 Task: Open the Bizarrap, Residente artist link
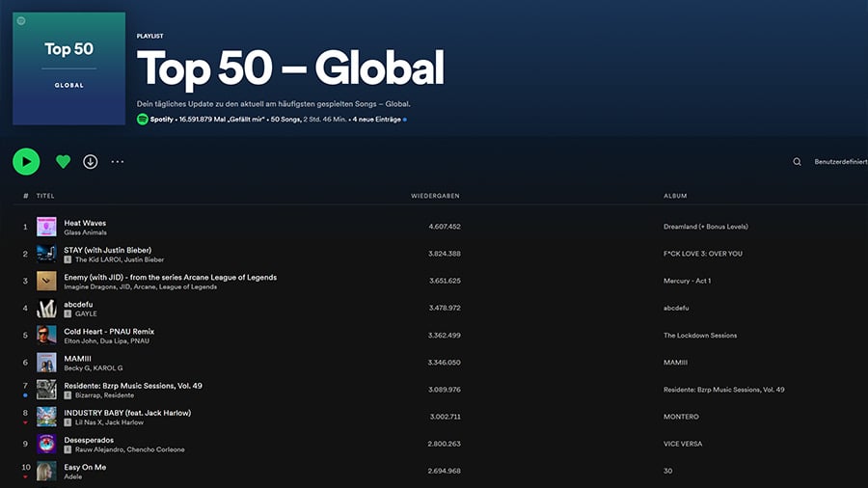point(104,395)
